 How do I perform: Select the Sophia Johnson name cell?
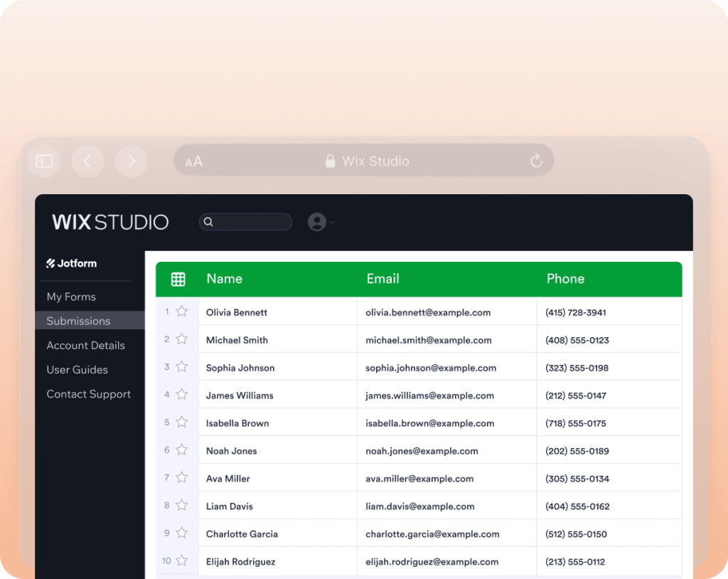coord(278,367)
